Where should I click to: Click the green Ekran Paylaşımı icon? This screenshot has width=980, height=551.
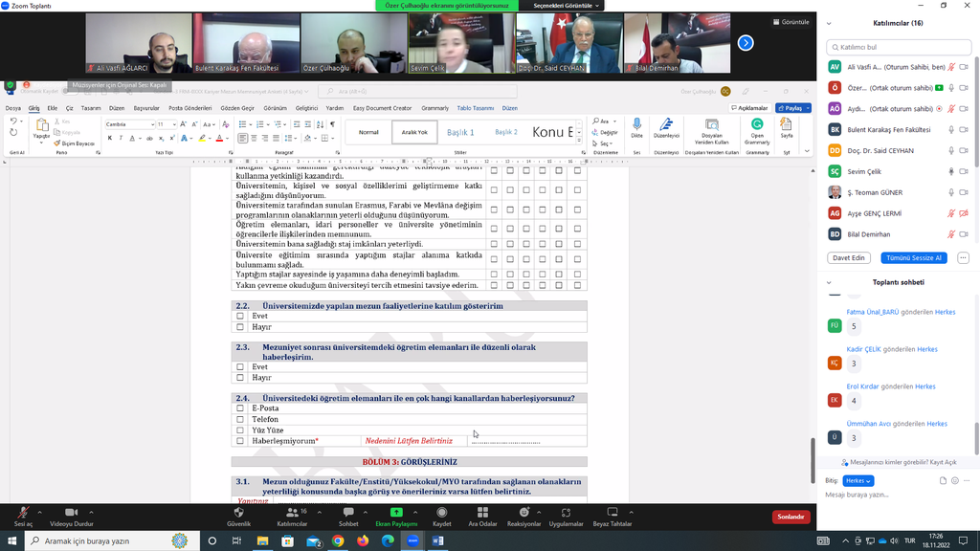[x=395, y=514]
